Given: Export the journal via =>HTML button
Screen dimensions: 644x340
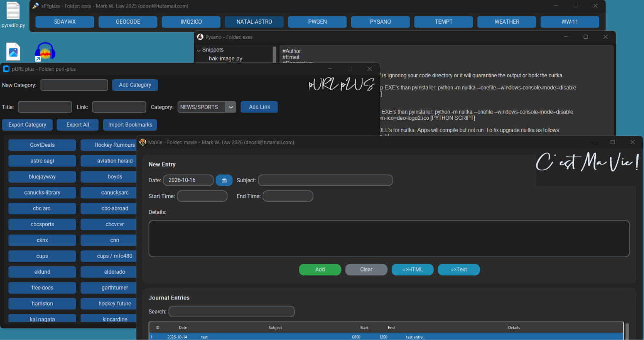Looking at the screenshot, I should 412,270.
